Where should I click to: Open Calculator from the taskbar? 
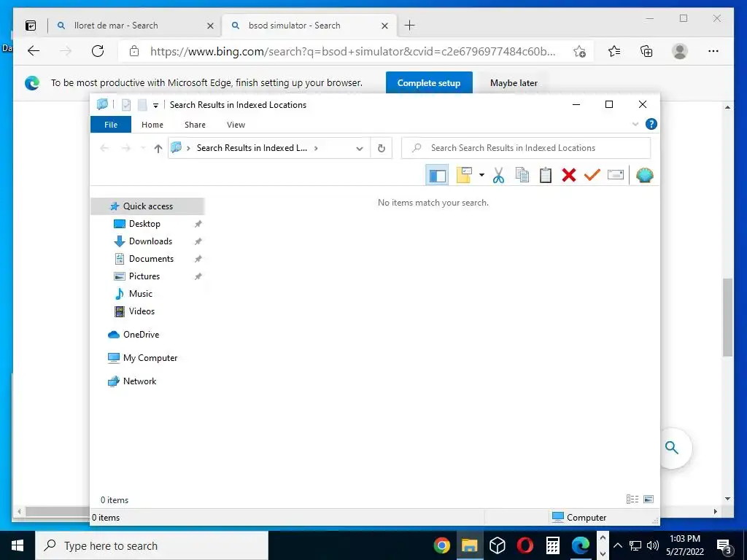(553, 545)
